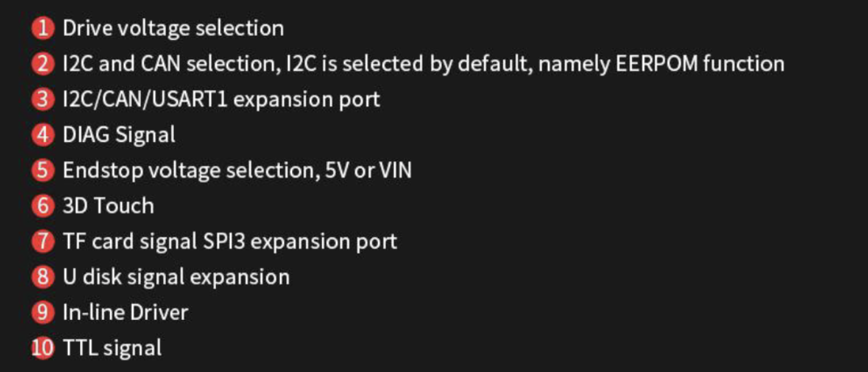Viewport: 868px width, 372px height.
Task: Click the Endstop voltage selection text
Action: pyautogui.click(x=237, y=171)
